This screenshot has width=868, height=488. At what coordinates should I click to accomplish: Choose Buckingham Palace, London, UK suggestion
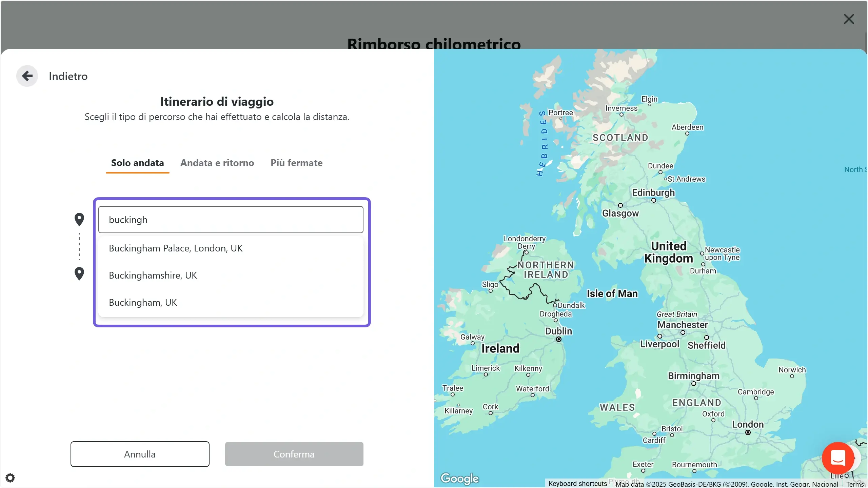[x=231, y=248]
